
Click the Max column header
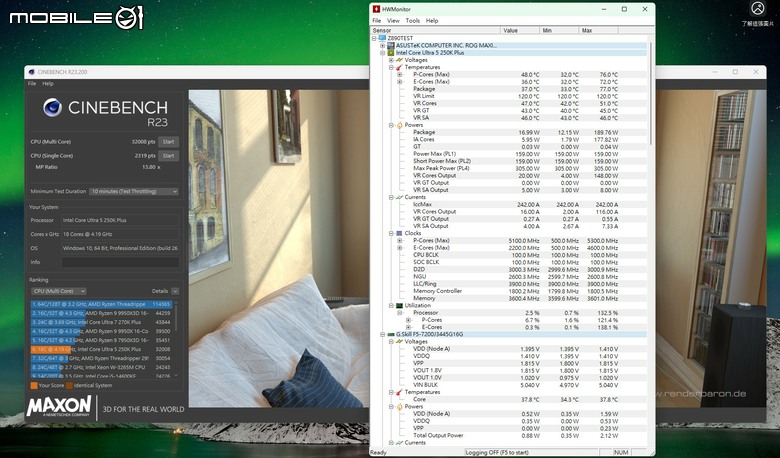click(x=598, y=30)
